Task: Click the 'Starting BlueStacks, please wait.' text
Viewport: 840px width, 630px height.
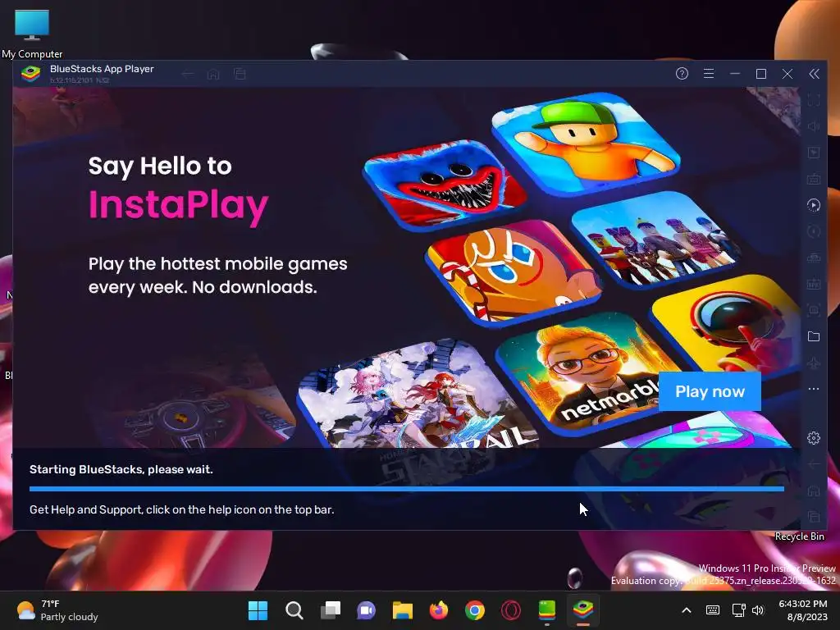Action: [121, 469]
